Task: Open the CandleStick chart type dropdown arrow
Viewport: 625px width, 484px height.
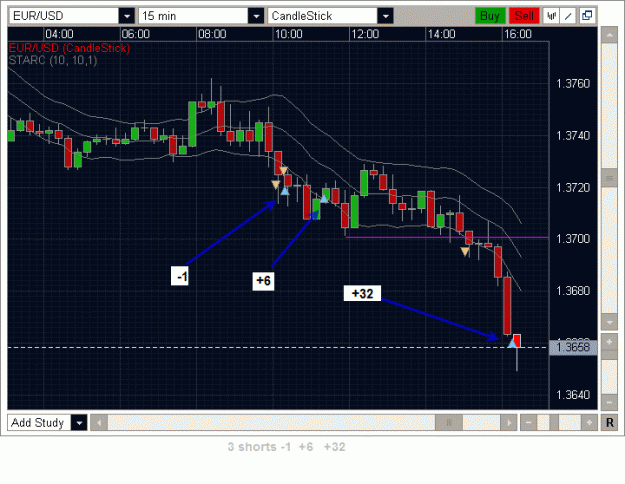Action: coord(385,16)
